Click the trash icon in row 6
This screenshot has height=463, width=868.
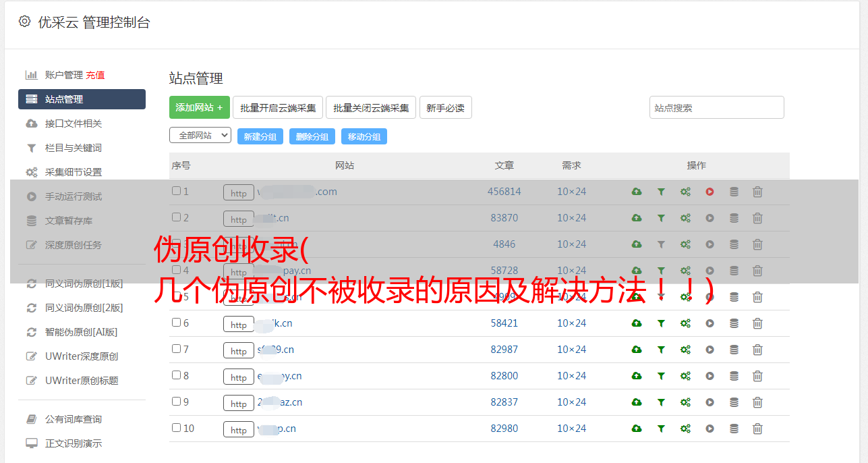757,323
